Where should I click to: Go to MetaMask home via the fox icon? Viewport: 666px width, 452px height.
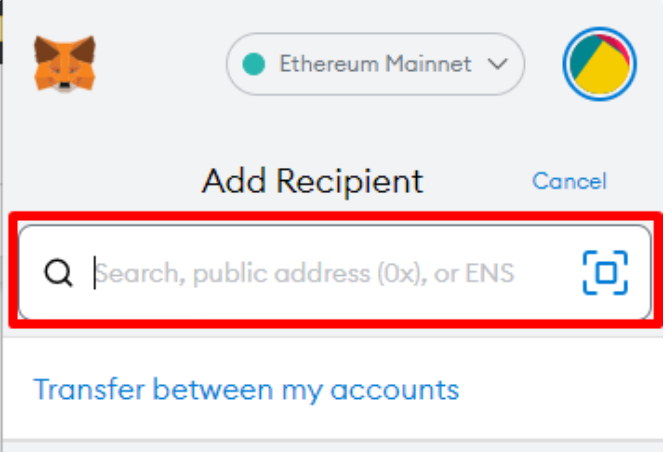click(x=64, y=63)
